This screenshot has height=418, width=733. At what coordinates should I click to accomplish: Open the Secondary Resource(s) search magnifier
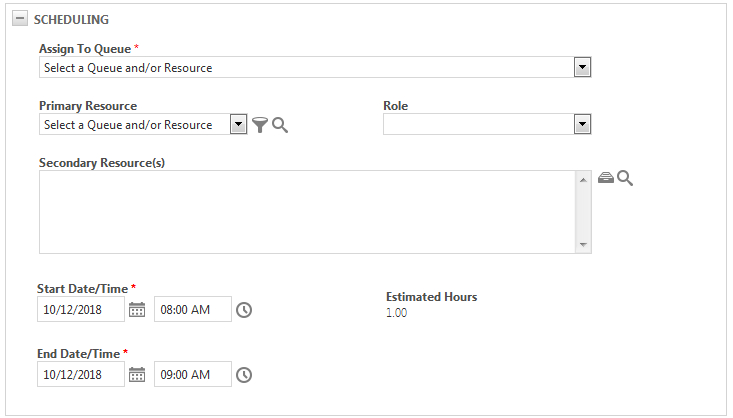(625, 178)
